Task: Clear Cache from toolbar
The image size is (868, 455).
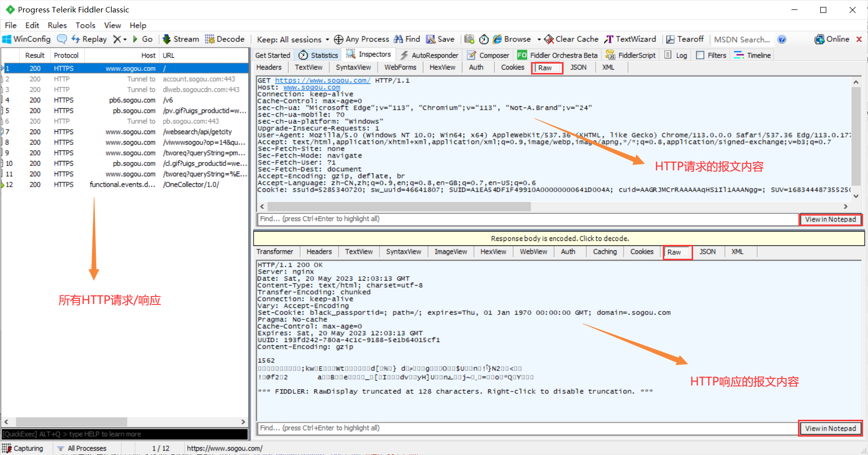Action: point(571,39)
